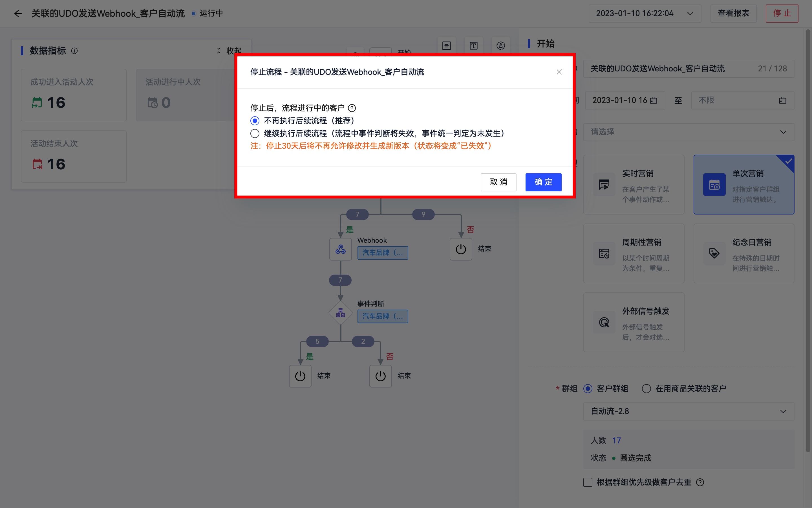Click the 结束 power node under lower 是 branch

(x=300, y=376)
